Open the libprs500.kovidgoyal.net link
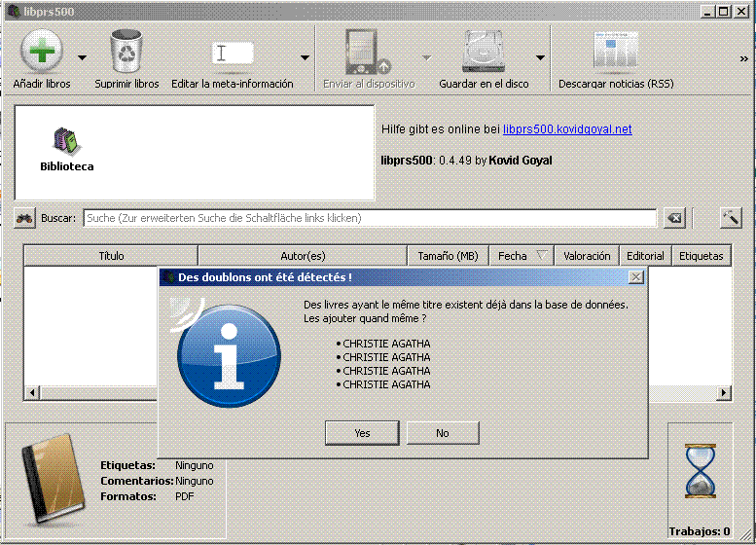756x545 pixels. click(567, 129)
